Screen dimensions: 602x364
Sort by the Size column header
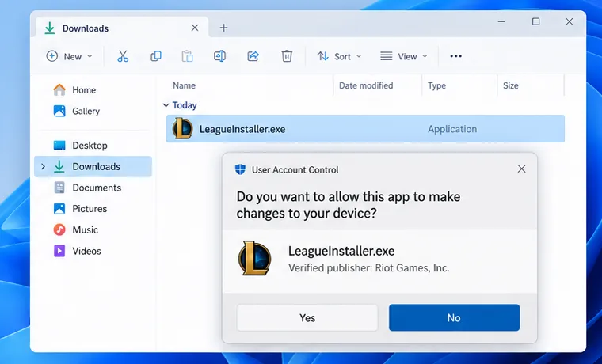tap(511, 85)
